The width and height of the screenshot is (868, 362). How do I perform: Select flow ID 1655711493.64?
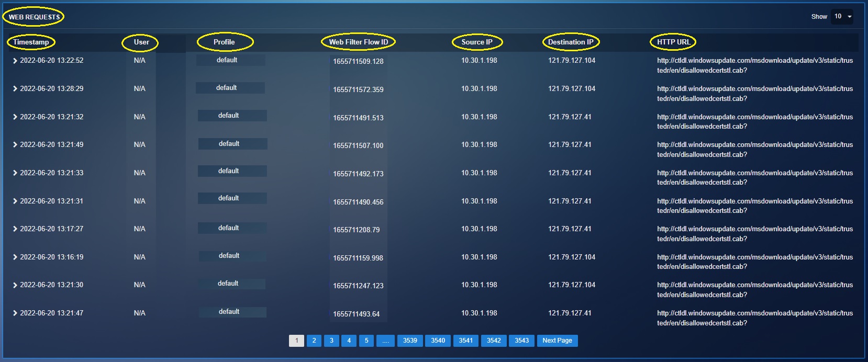pyautogui.click(x=357, y=314)
